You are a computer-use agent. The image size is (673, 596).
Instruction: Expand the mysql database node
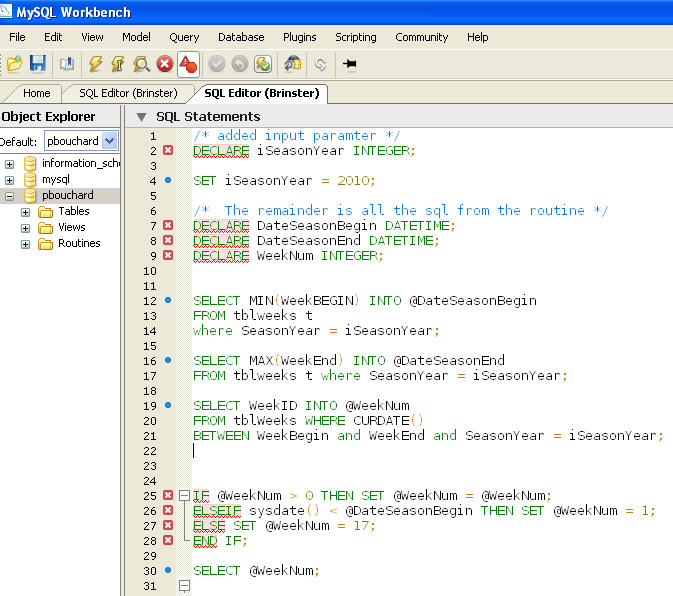(9, 180)
